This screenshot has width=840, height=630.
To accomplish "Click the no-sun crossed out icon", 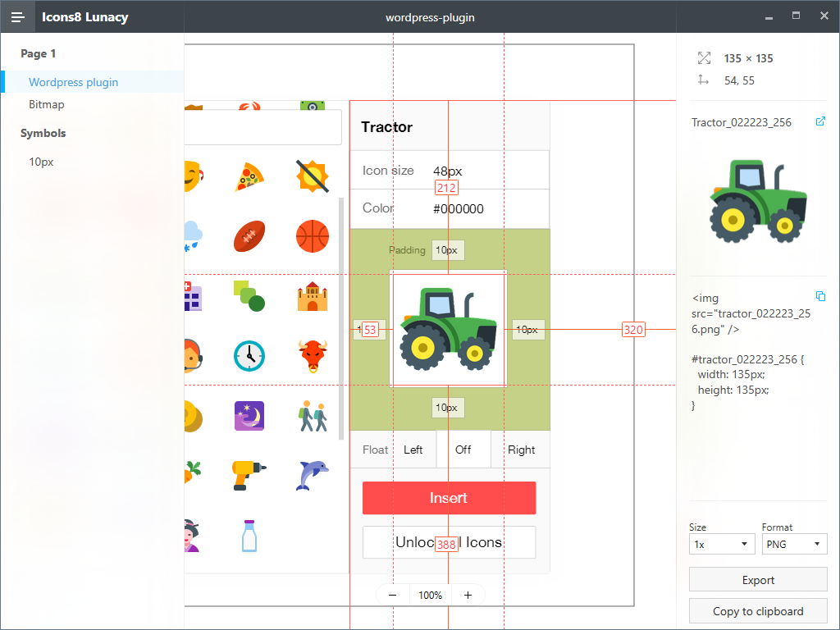I will pyautogui.click(x=313, y=176).
